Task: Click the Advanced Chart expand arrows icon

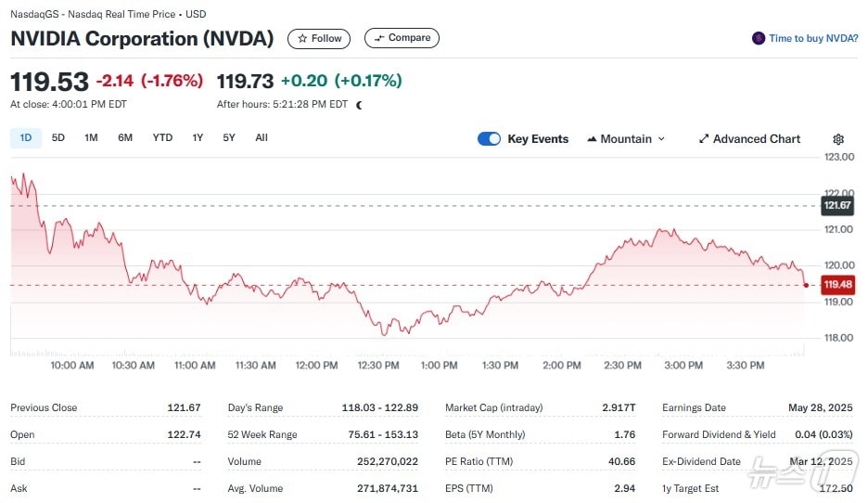Action: [x=704, y=139]
